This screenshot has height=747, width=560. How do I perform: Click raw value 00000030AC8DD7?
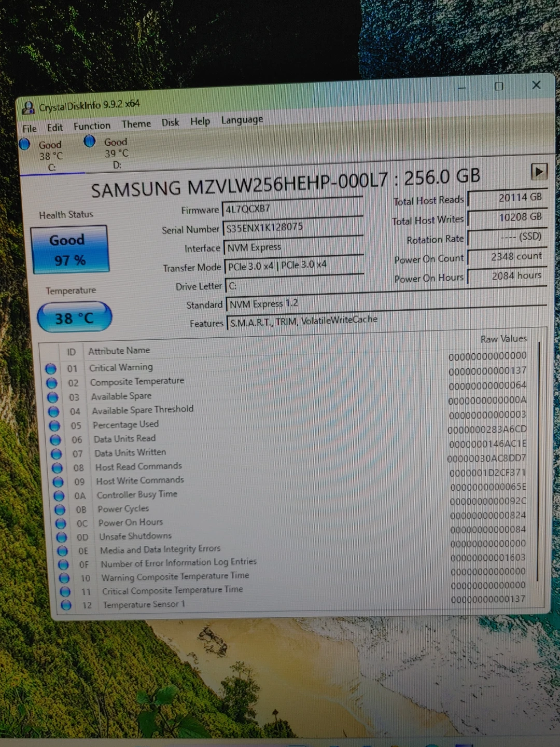486,458
